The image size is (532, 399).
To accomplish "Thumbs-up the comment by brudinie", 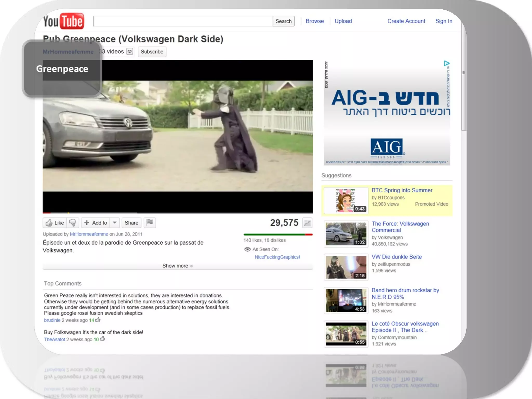I will [x=98, y=320].
